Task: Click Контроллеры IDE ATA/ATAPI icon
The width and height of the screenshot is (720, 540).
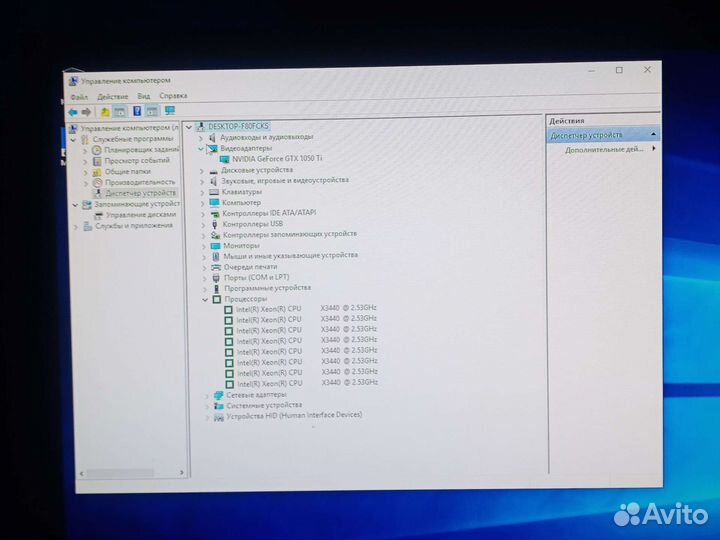Action: click(x=214, y=214)
